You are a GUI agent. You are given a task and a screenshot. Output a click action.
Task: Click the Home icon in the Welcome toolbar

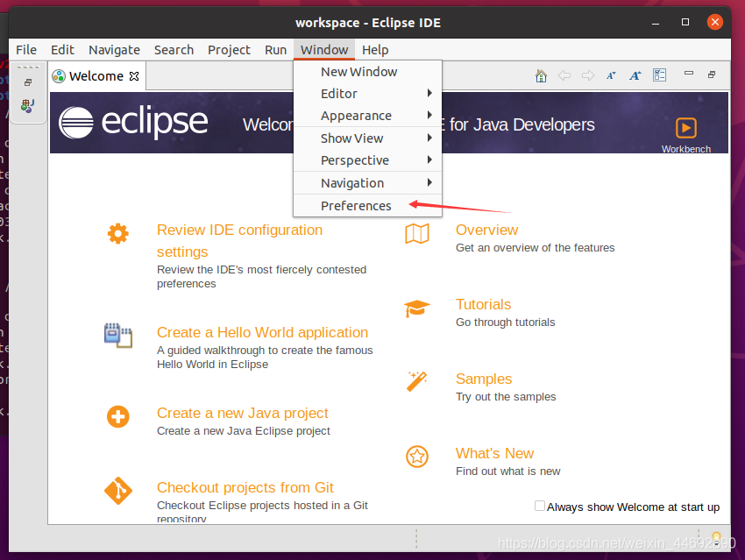[x=541, y=76]
